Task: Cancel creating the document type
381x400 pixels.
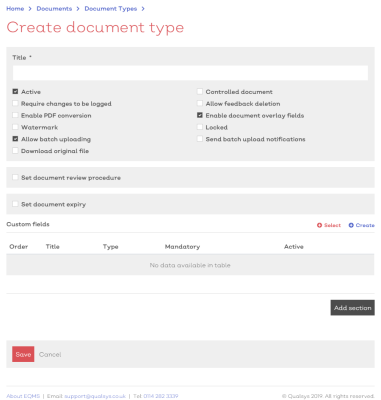Action: click(50, 354)
